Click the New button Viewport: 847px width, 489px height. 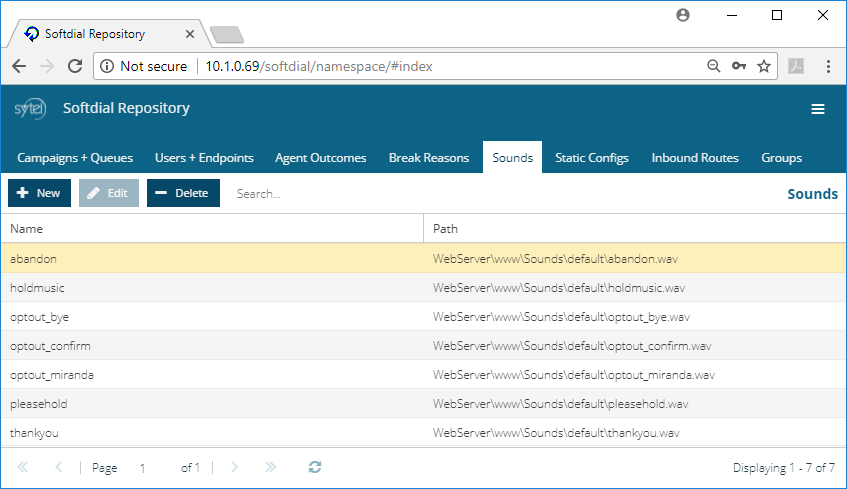point(39,193)
